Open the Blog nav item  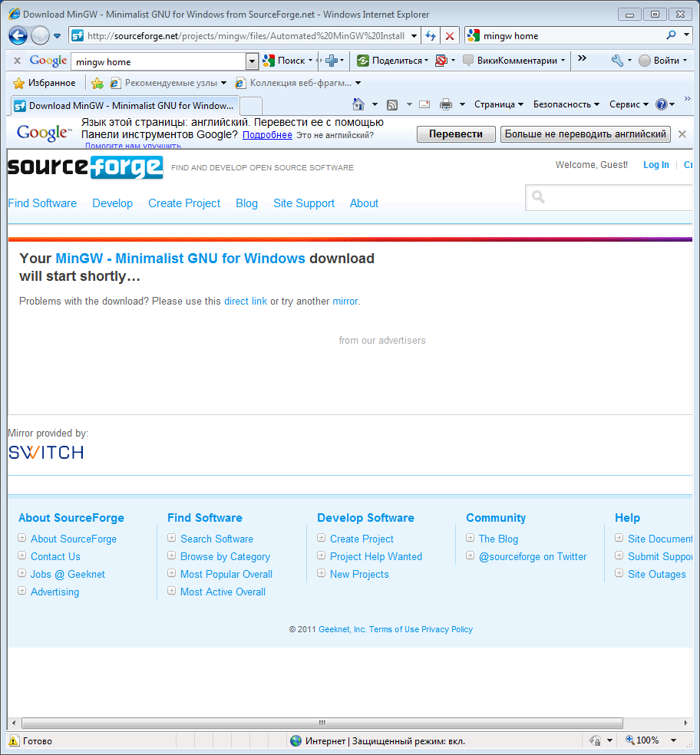click(246, 203)
